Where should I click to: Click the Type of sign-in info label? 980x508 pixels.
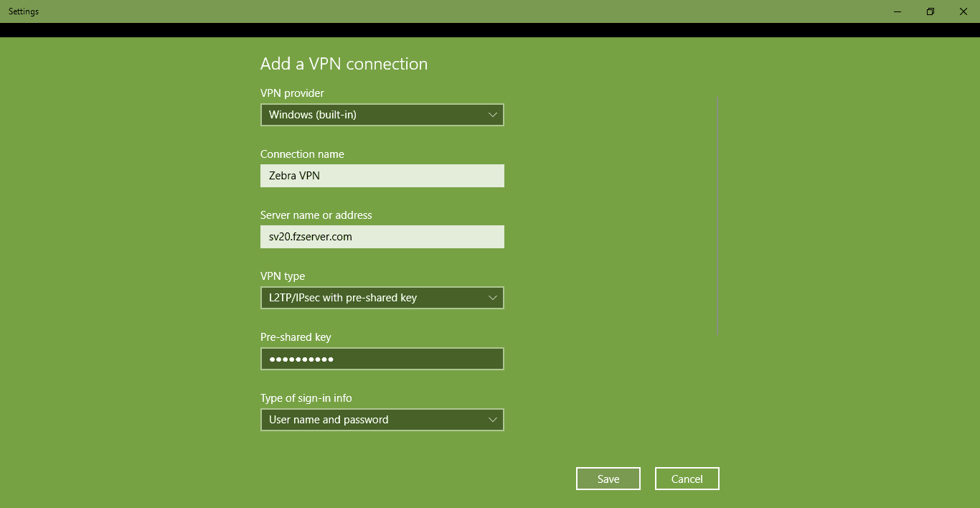coord(306,398)
